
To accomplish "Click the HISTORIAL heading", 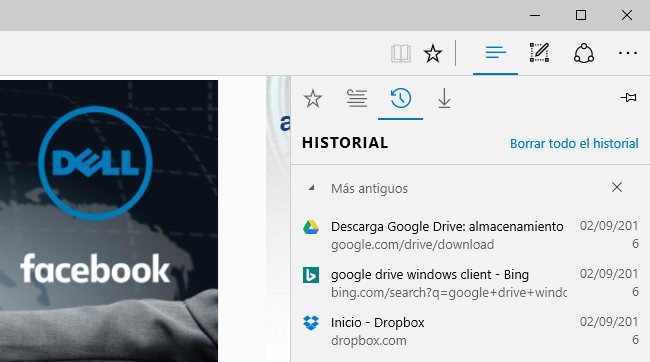I will (x=345, y=143).
